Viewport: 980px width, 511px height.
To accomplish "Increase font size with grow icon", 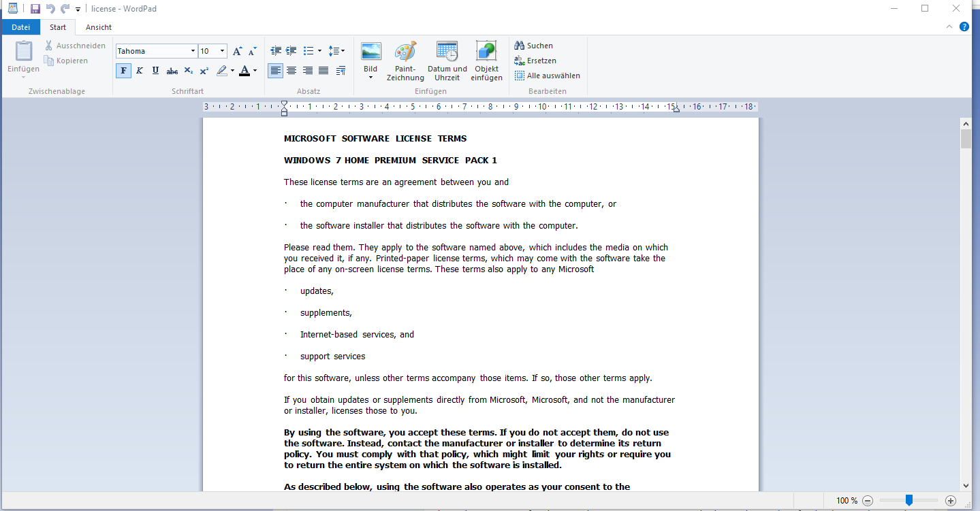I will (x=237, y=51).
